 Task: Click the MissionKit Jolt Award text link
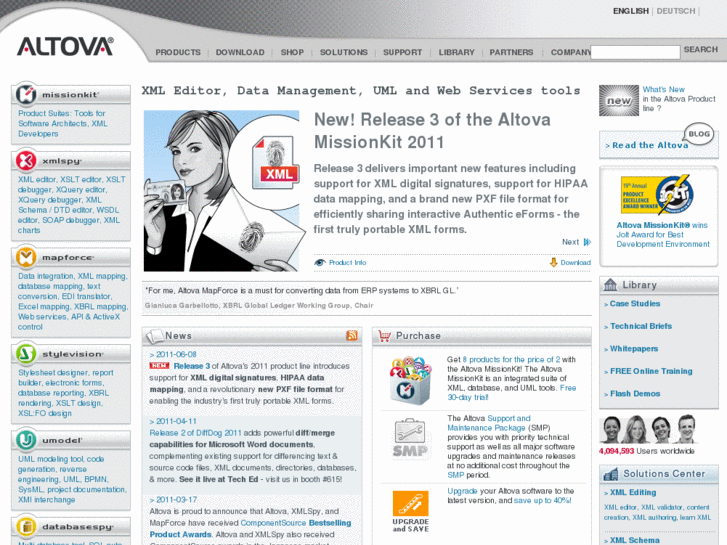(x=663, y=235)
